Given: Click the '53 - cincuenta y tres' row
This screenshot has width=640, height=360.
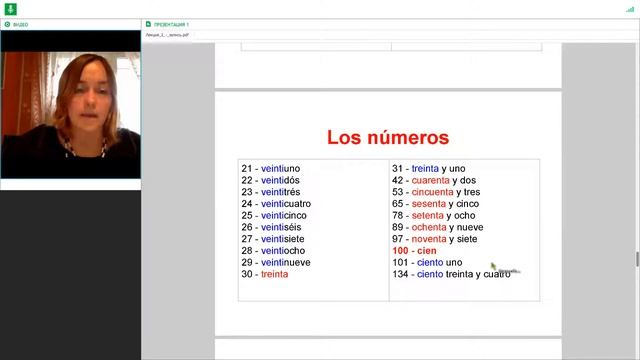Looking at the screenshot, I should 436,192.
